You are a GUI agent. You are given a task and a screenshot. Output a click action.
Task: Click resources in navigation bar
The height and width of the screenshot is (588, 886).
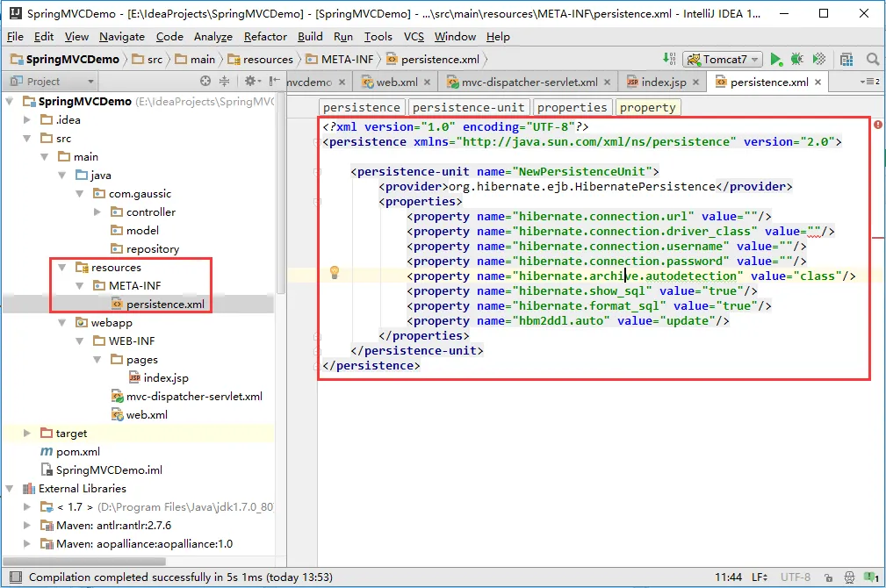[x=261, y=60]
